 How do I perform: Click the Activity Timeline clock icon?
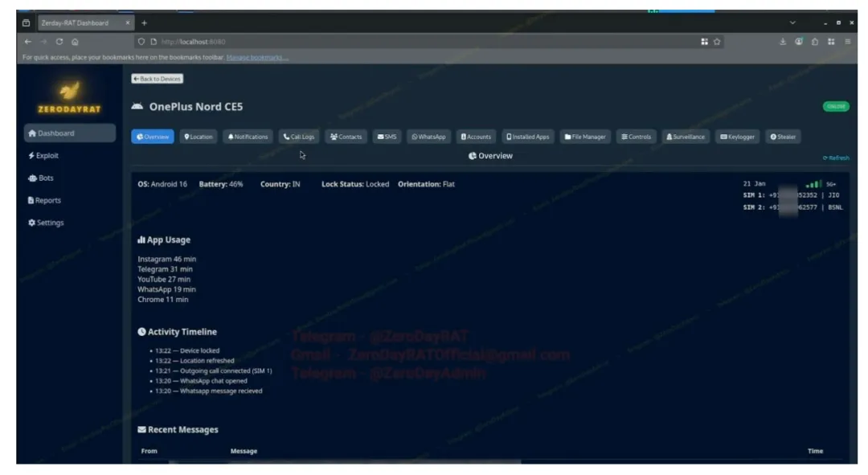[x=141, y=332]
